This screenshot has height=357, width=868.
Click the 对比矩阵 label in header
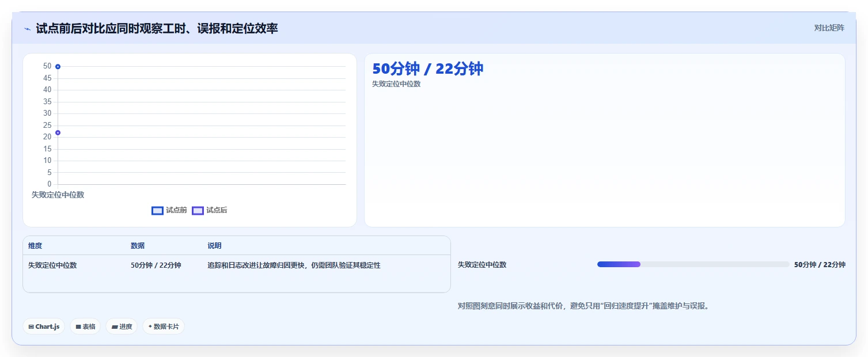[829, 28]
